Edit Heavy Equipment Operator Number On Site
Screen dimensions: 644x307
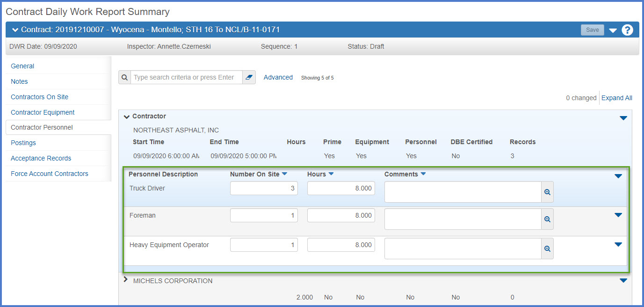(264, 245)
